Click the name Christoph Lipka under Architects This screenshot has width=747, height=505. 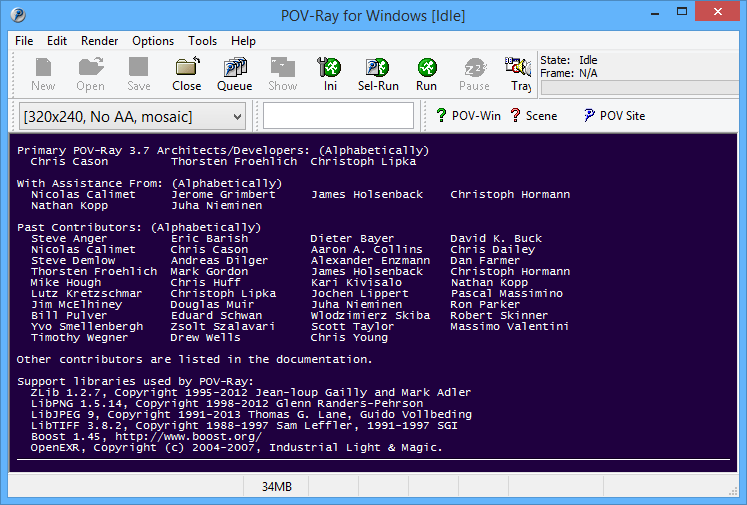pos(363,162)
